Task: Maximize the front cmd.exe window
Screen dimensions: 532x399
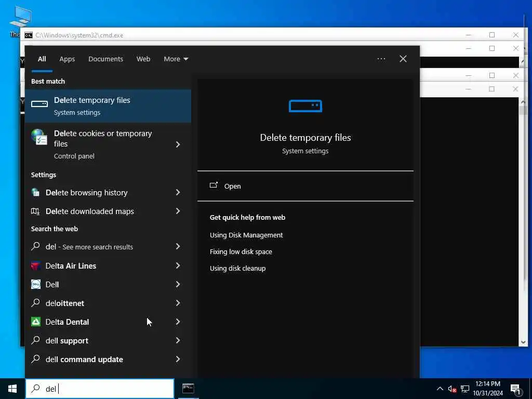Action: 491,89
